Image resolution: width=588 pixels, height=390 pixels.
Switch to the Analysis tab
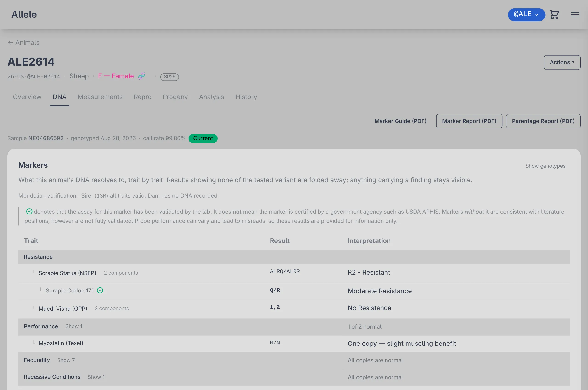point(212,97)
